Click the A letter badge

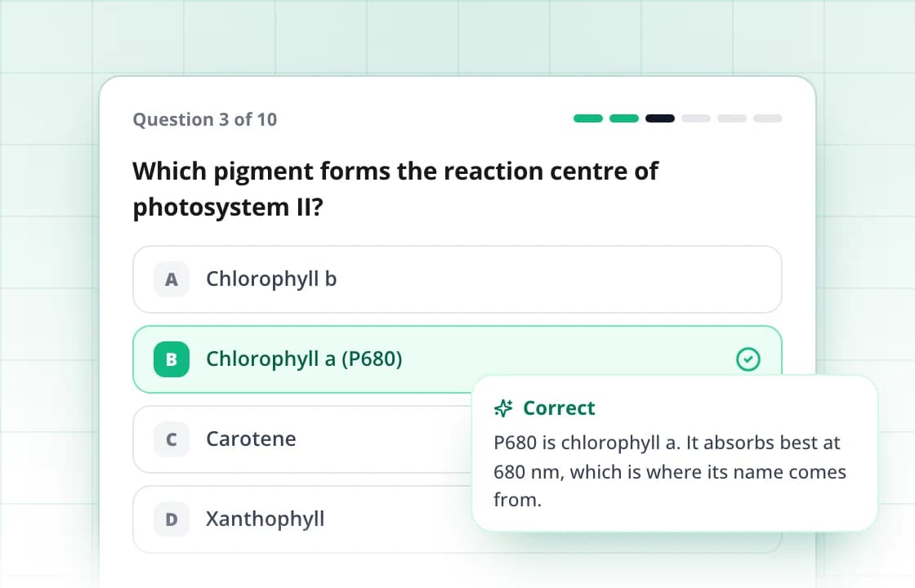click(x=172, y=279)
